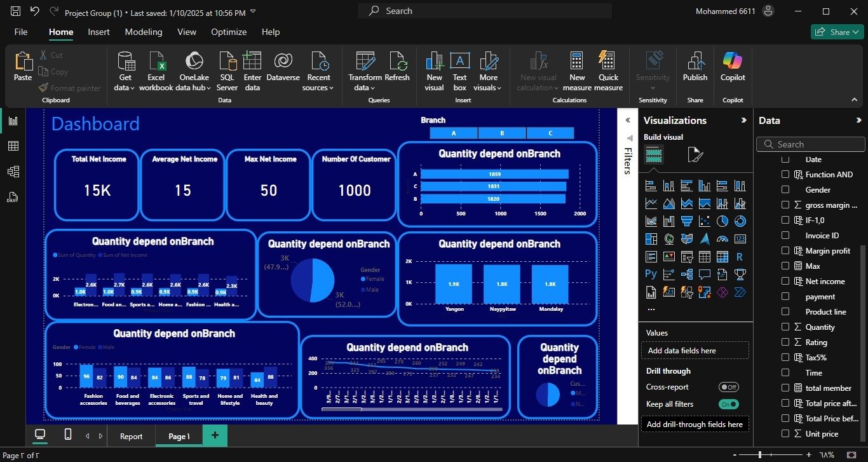Click the Refresh icon in Queries
Image resolution: width=868 pixels, height=462 pixels.
tap(398, 62)
